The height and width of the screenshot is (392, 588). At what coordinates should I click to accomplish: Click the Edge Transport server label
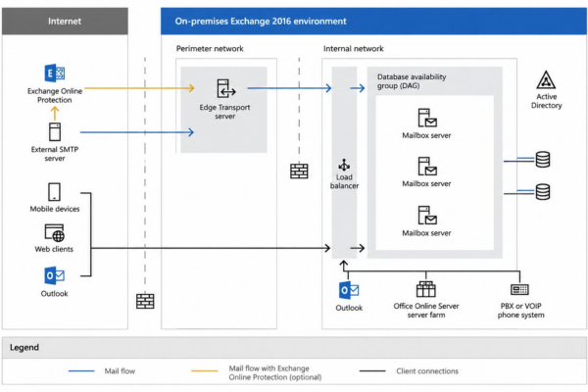[224, 112]
